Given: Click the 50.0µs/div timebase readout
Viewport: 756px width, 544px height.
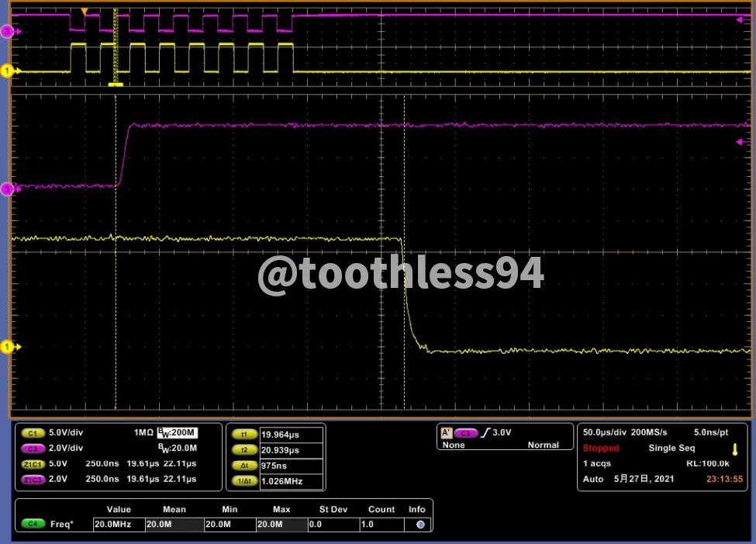Looking at the screenshot, I should [x=605, y=432].
